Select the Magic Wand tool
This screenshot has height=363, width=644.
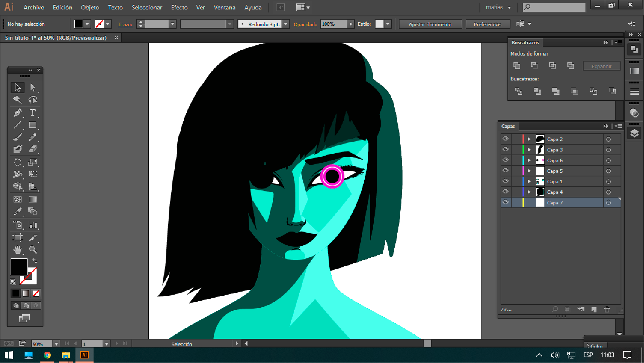(x=17, y=100)
